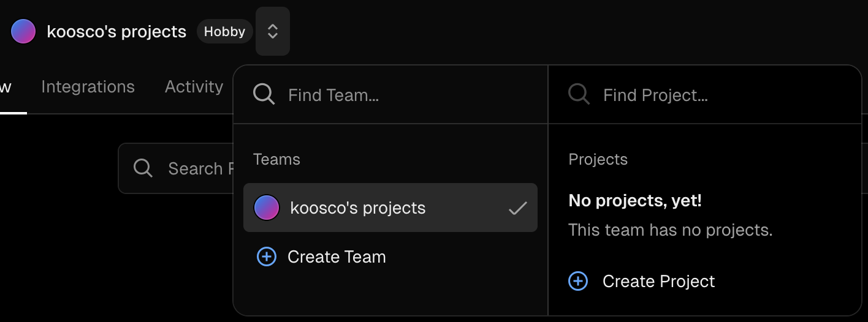868x322 pixels.
Task: Click the gradient avatar in the Teams list
Action: pos(267,208)
